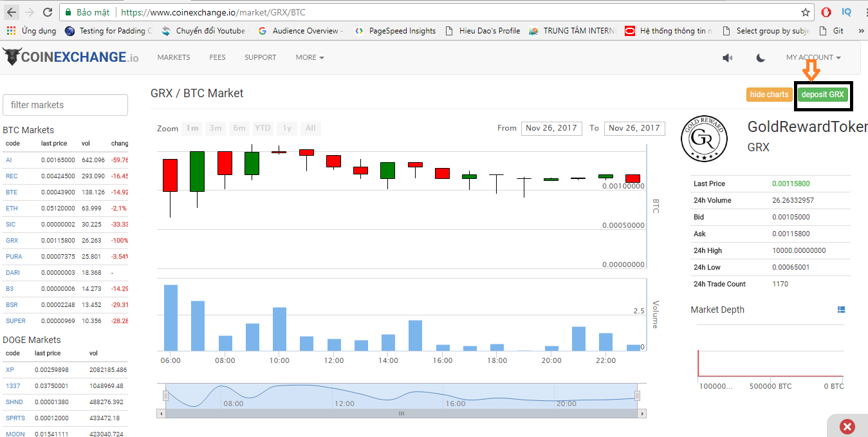Open the Ứng dụng apps grid icon
The height and width of the screenshot is (437, 868).
11,31
